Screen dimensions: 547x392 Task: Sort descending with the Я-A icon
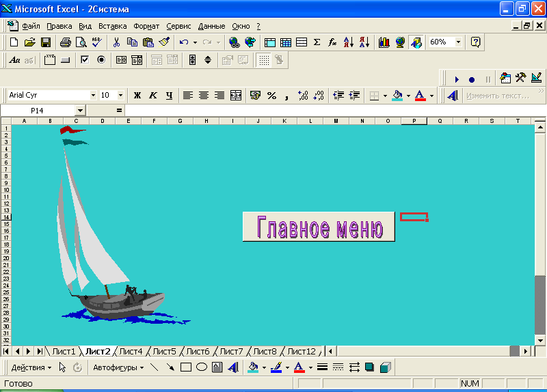pyautogui.click(x=364, y=42)
